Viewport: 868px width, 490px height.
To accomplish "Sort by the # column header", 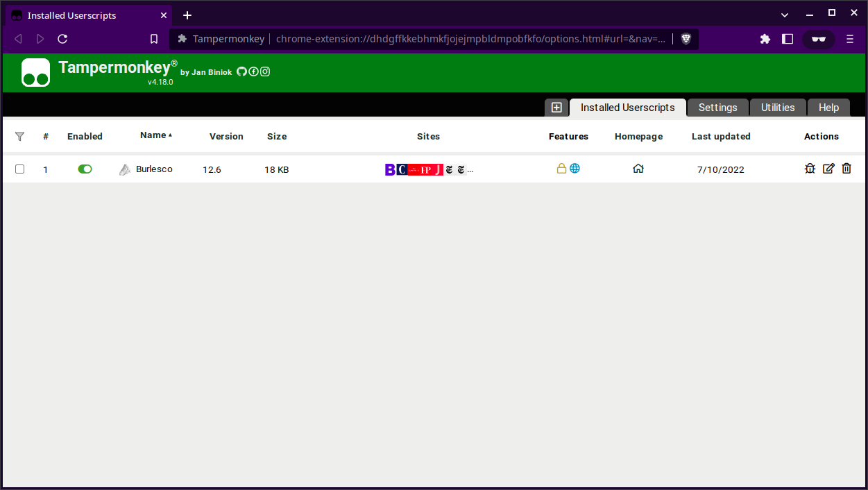I will click(x=46, y=137).
